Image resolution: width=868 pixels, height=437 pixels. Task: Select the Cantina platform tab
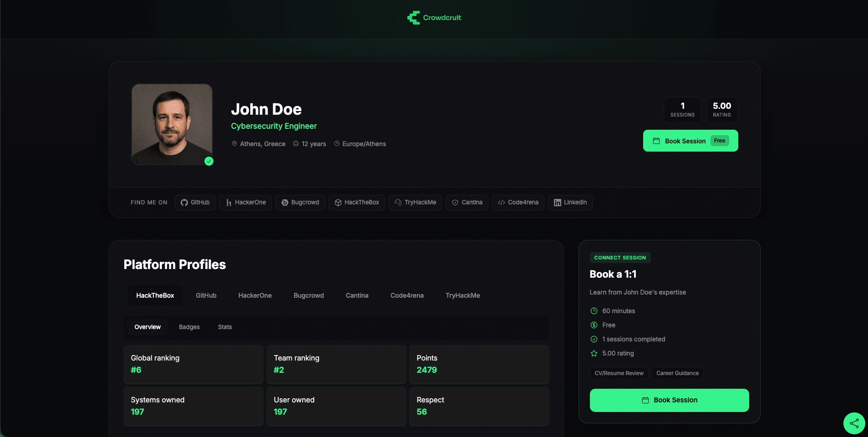357,295
